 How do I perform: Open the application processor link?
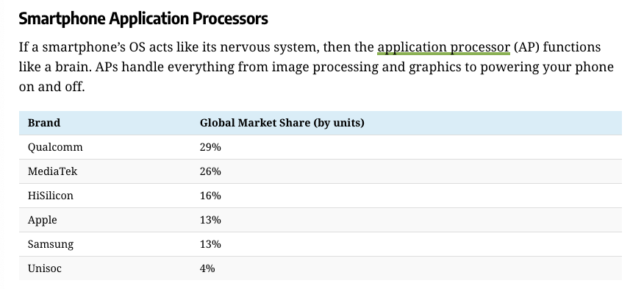[443, 47]
